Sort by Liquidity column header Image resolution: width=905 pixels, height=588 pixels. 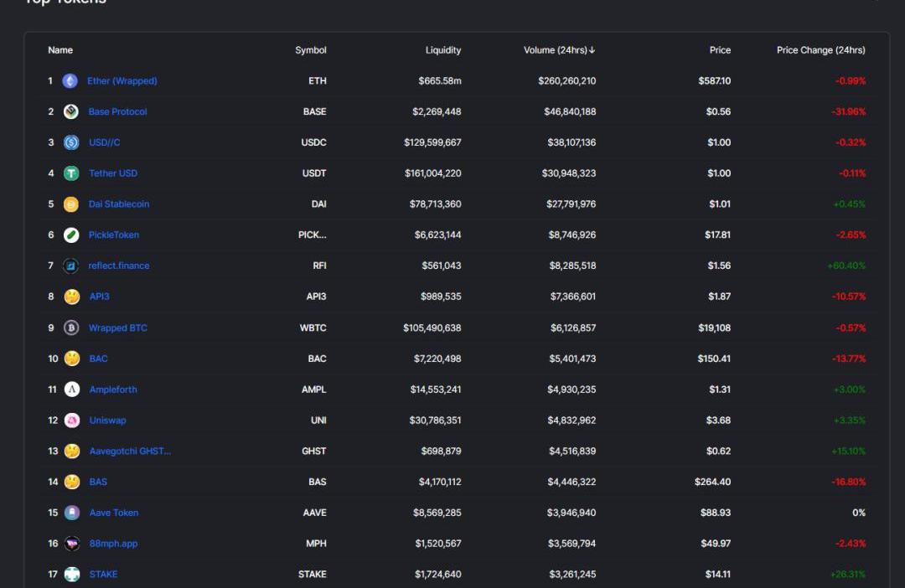tap(442, 50)
